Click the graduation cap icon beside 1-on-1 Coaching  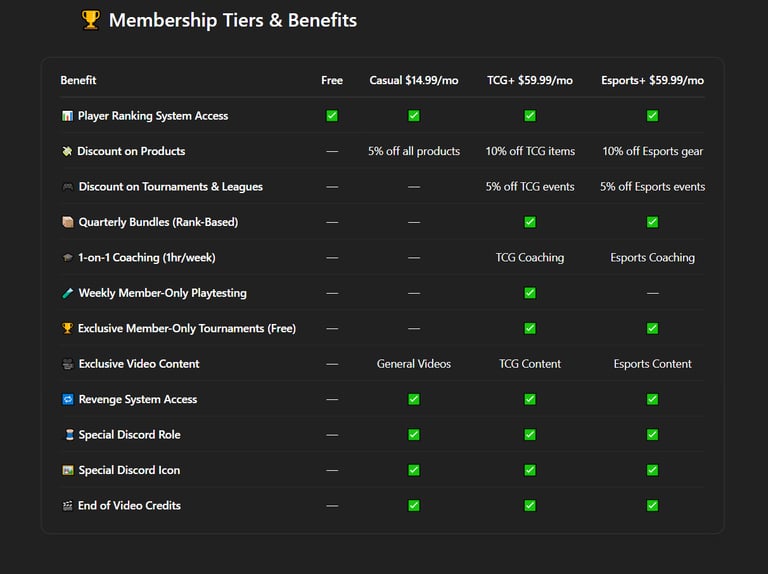pyautogui.click(x=67, y=258)
